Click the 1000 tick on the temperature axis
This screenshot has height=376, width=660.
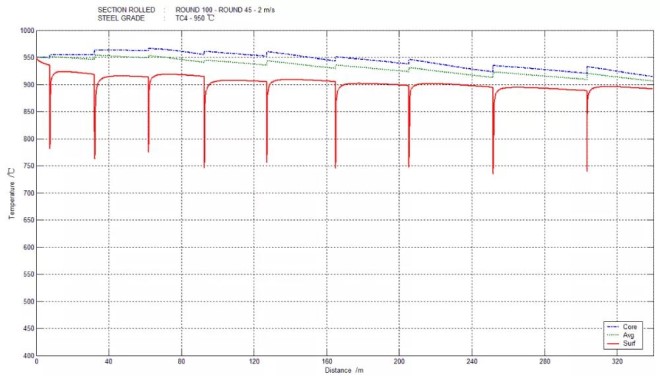tap(27, 31)
